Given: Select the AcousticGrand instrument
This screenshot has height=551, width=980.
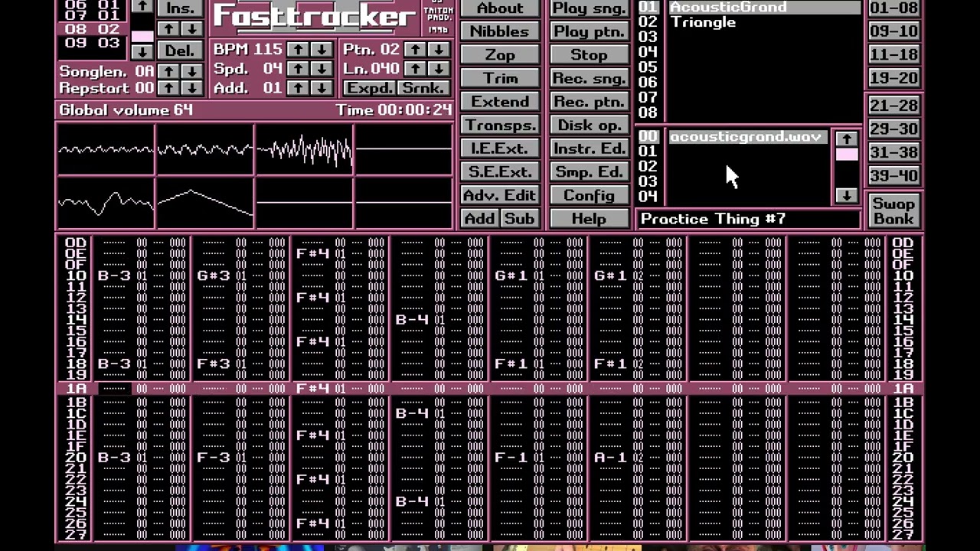Looking at the screenshot, I should click(764, 7).
